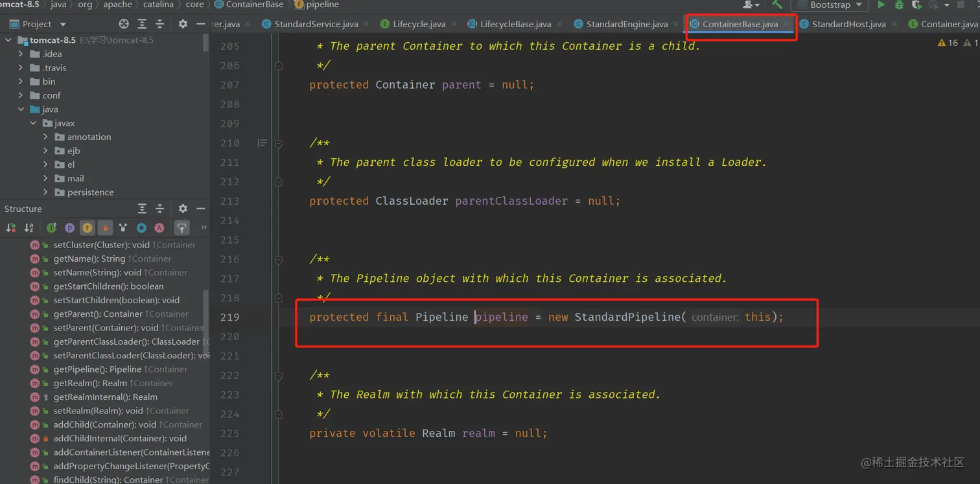Collapse the java folder
Viewport: 980px width, 484px height.
point(21,109)
